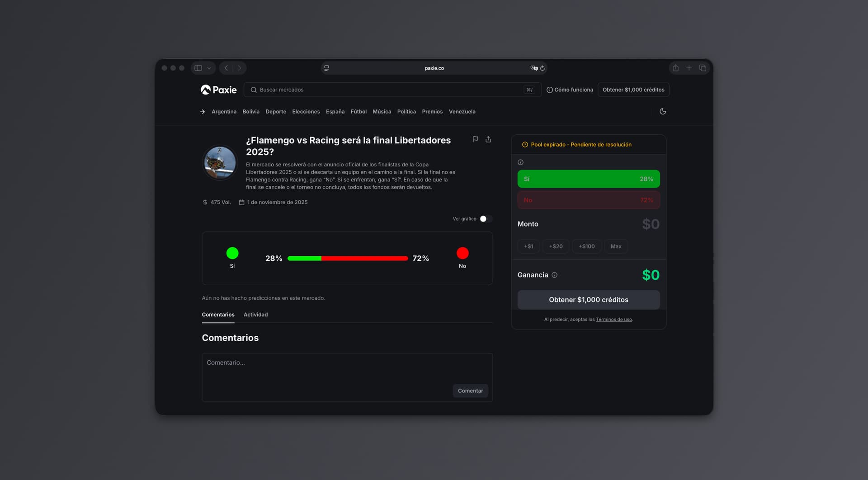Click arrow icon before Argentina category
Viewport: 868px width, 480px height.
tap(203, 112)
